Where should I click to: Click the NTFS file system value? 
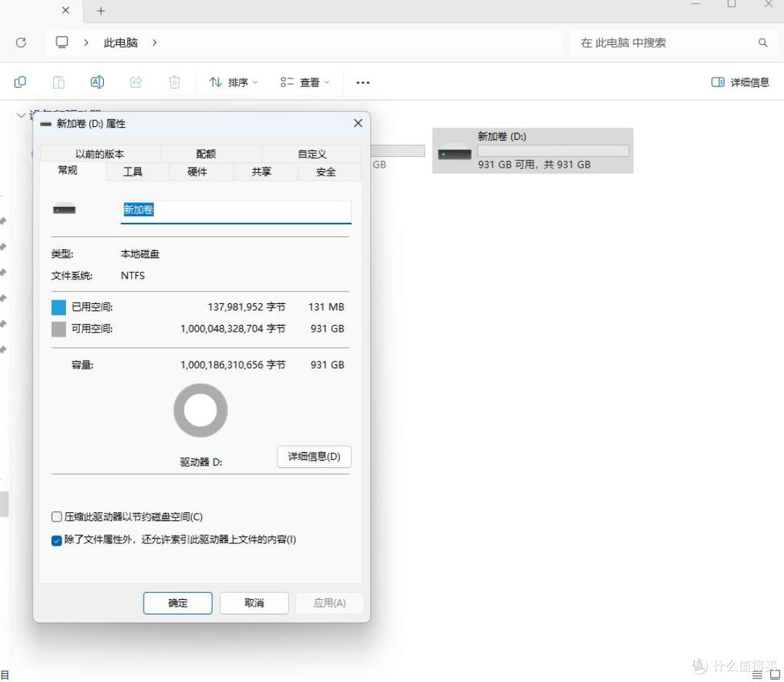click(x=133, y=276)
